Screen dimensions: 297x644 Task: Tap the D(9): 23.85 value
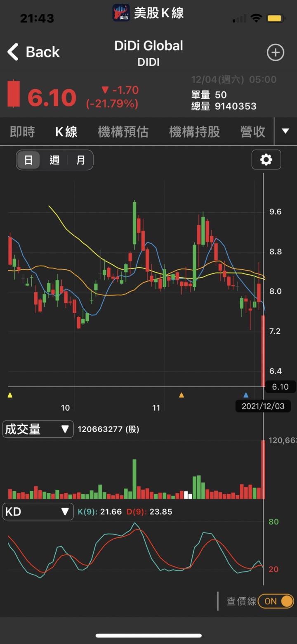149,512
